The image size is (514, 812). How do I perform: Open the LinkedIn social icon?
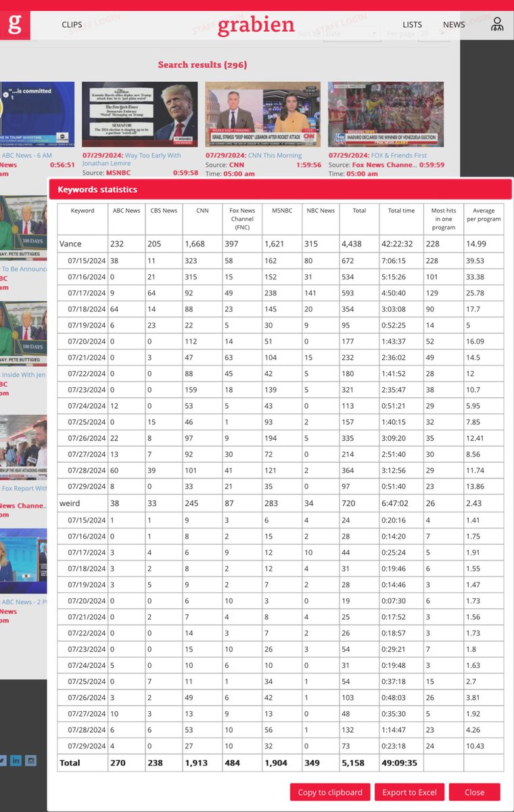pyautogui.click(x=16, y=761)
